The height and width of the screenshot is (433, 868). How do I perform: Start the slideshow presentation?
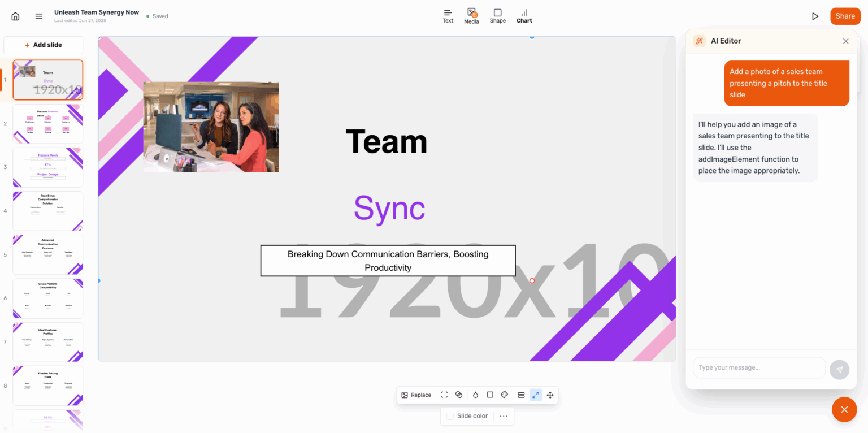point(815,16)
